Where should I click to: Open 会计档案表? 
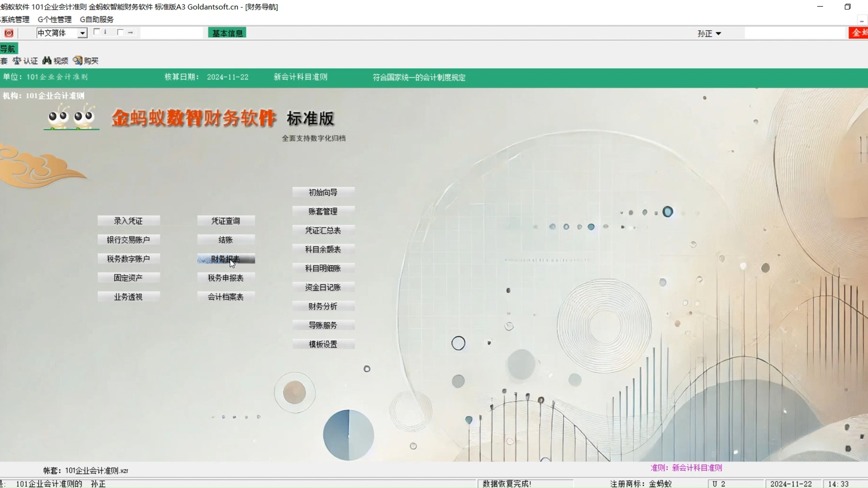coord(226,297)
